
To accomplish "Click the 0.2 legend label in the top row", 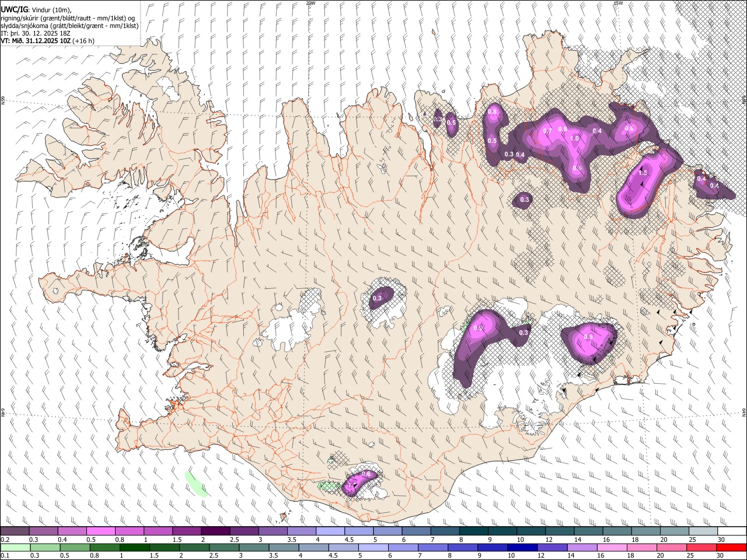I will (5, 540).
